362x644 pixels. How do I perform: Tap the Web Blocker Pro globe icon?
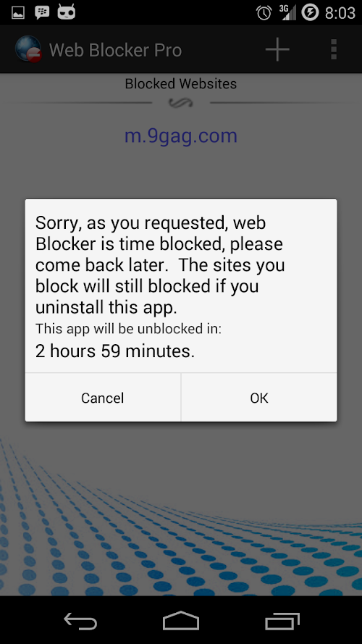point(28,49)
